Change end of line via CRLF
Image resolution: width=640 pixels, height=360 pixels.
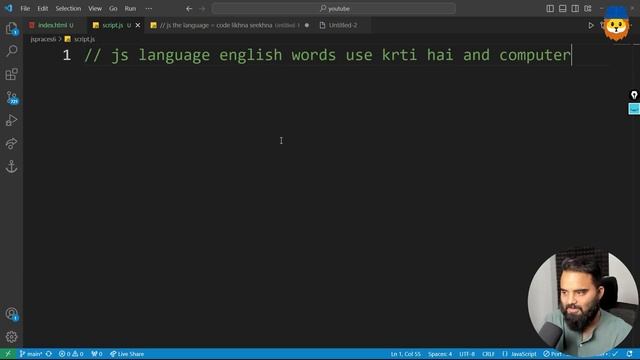tap(488, 354)
